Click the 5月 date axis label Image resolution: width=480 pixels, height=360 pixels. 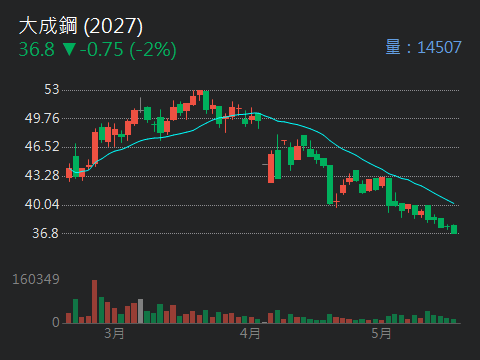tap(381, 334)
